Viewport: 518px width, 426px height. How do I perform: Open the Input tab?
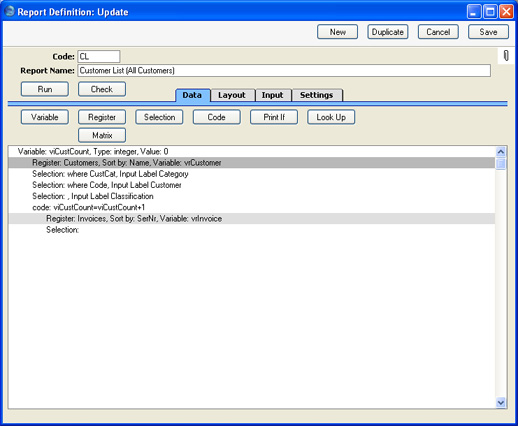pyautogui.click(x=273, y=95)
